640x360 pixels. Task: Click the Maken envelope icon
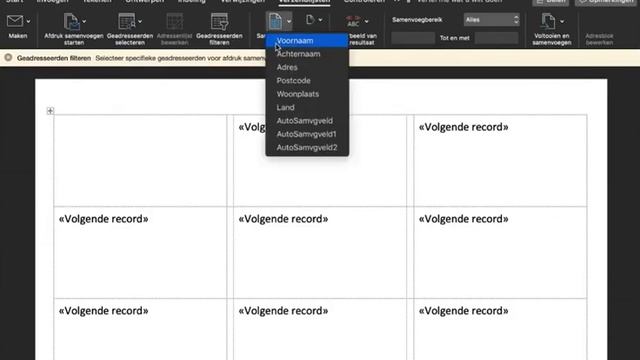15,21
